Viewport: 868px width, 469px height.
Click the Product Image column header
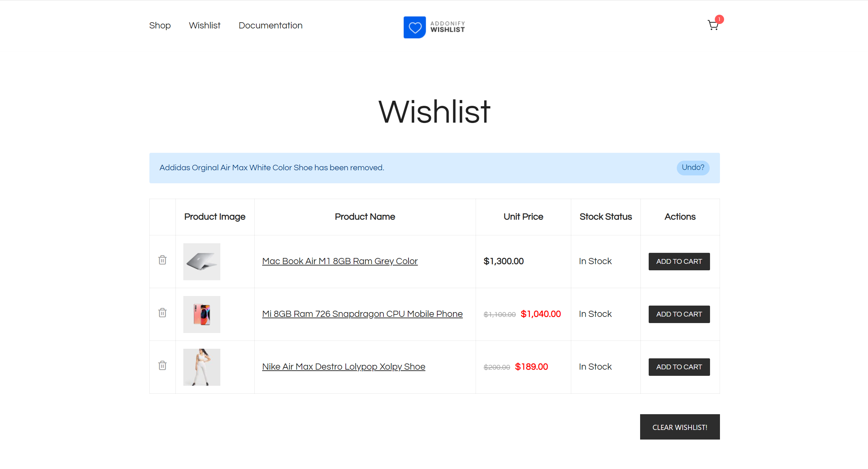click(x=215, y=217)
